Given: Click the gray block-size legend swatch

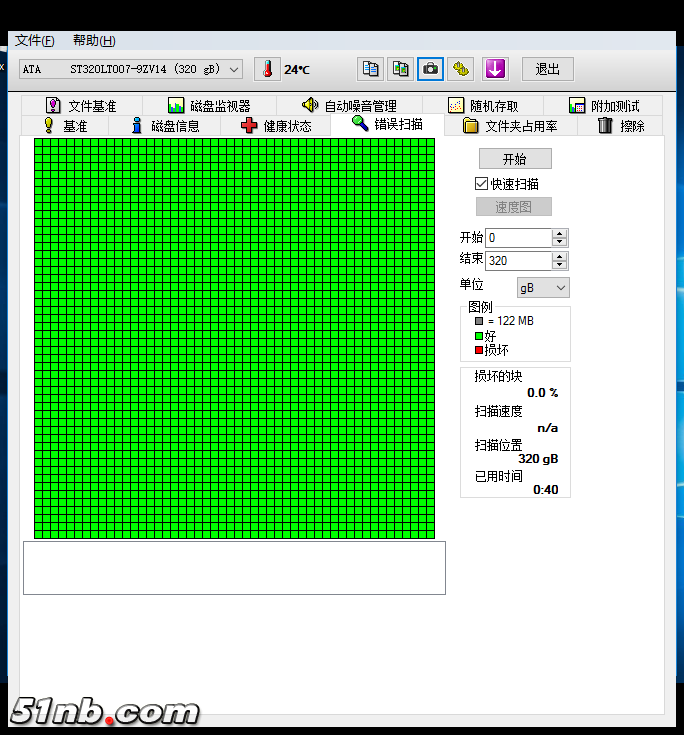Looking at the screenshot, I should point(479,321).
